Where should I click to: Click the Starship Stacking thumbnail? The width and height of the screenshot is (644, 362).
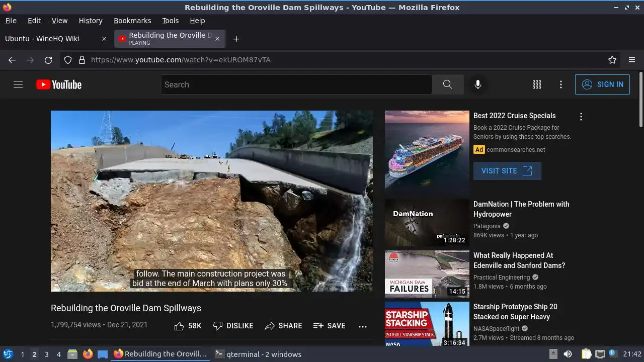pyautogui.click(x=427, y=324)
